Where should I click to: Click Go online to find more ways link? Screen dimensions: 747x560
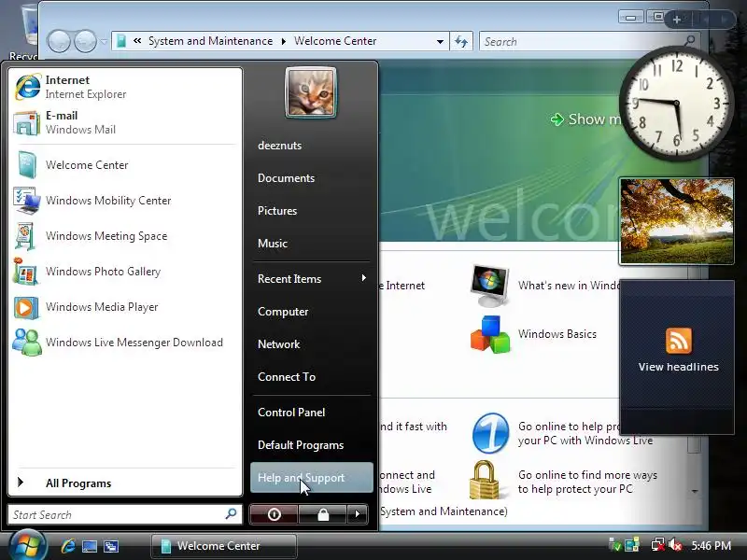(587, 482)
